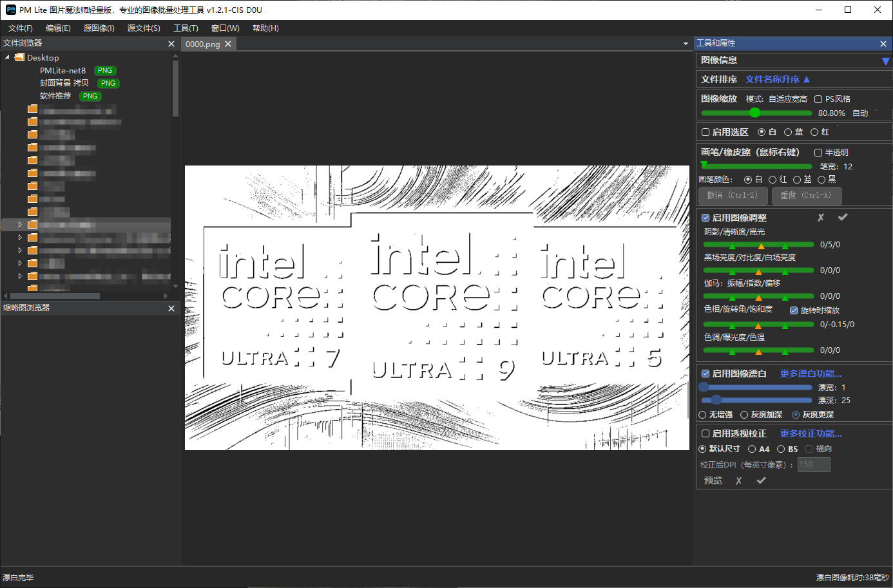Viewport: 893px width, 588px height.
Task: Open the 工具(T) menu
Action: [186, 28]
